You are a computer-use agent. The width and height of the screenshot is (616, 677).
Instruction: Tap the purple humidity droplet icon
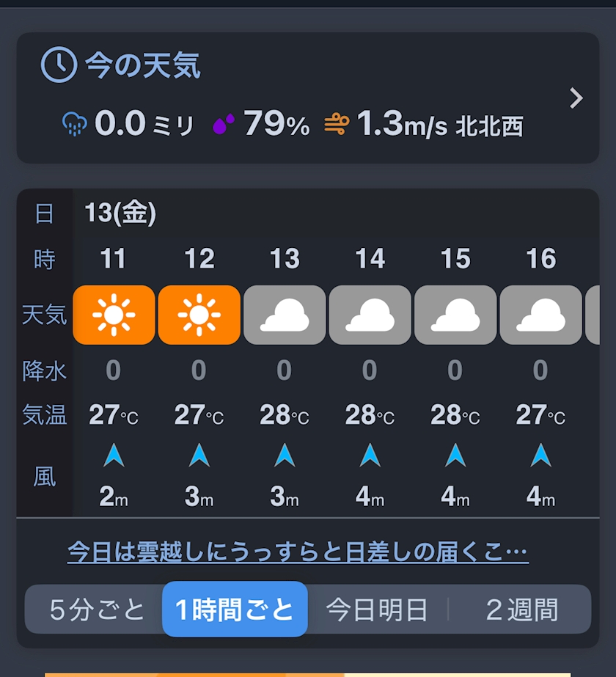pos(224,124)
